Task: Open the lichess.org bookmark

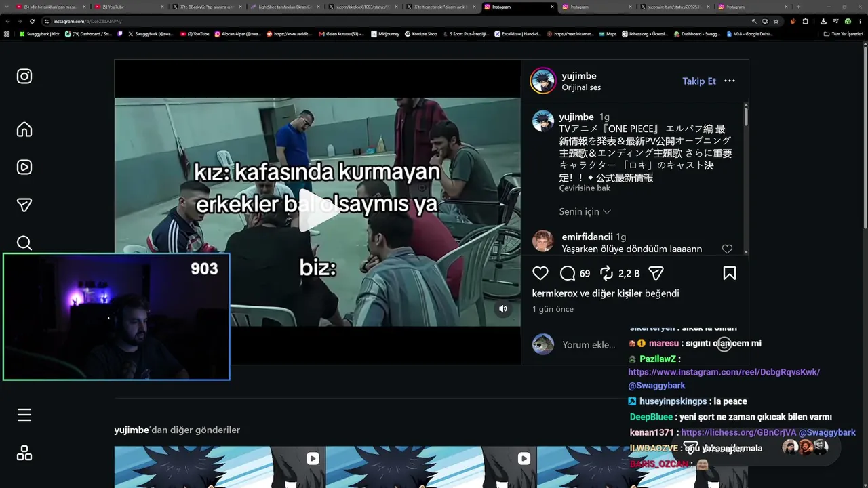Action: coord(644,33)
